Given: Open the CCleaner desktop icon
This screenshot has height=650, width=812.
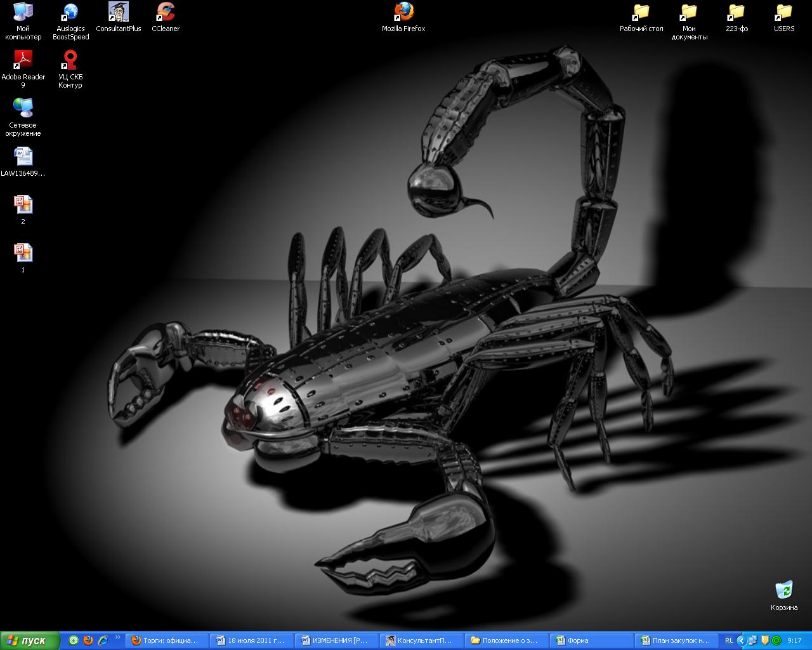Looking at the screenshot, I should point(166,13).
